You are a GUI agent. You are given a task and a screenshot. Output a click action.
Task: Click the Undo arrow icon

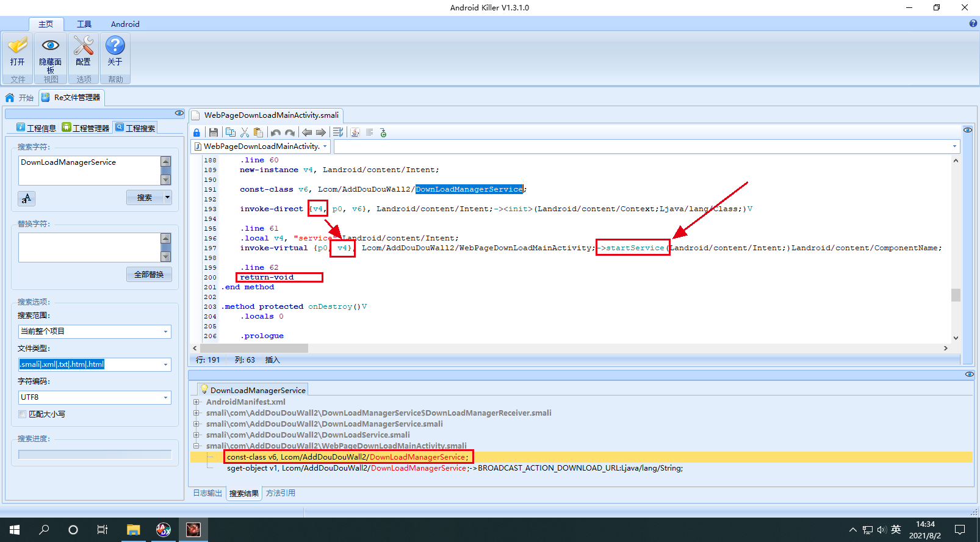click(x=276, y=132)
